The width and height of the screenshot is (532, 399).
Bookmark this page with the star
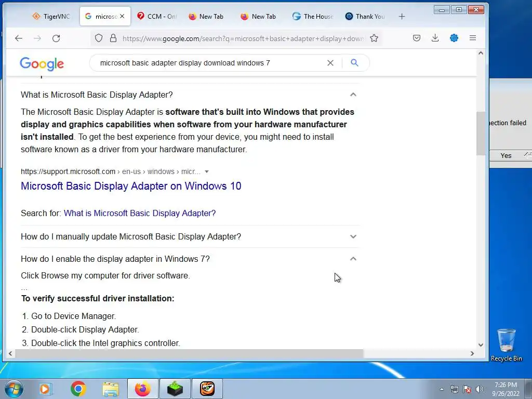coord(374,38)
